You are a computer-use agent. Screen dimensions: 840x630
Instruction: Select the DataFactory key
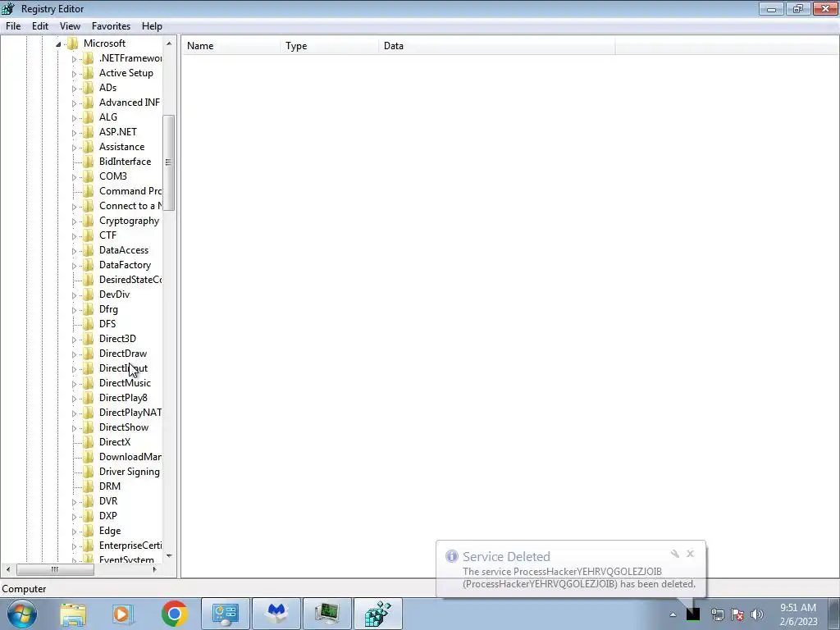point(125,265)
